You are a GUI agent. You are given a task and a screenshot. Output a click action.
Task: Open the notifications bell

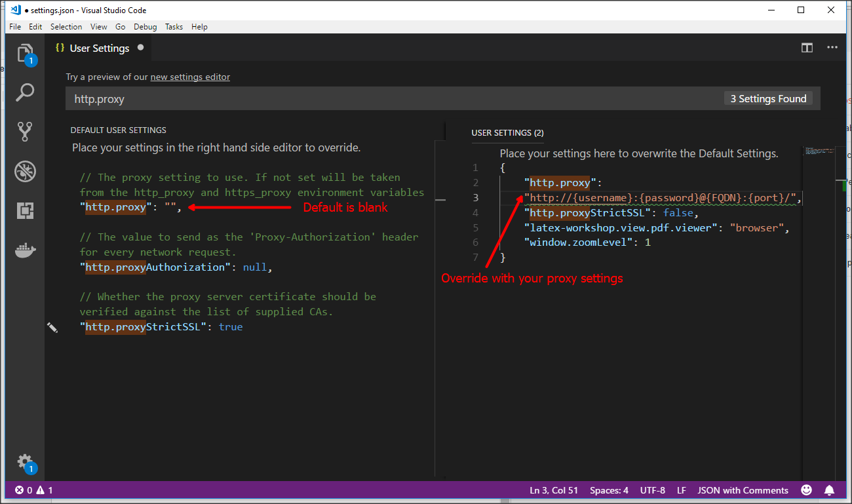829,490
